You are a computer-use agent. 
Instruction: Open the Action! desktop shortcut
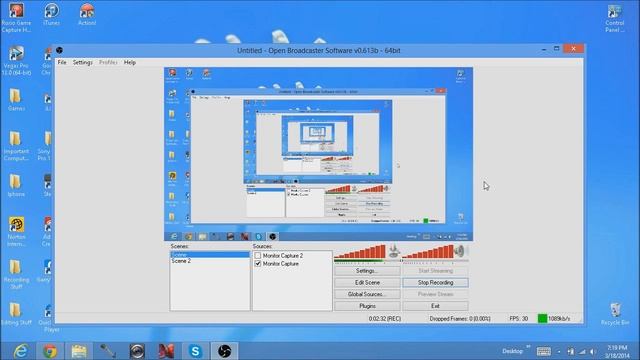coord(87,15)
